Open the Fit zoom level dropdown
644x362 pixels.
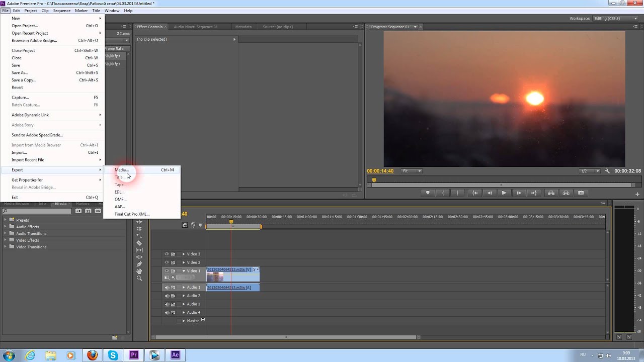tap(412, 171)
